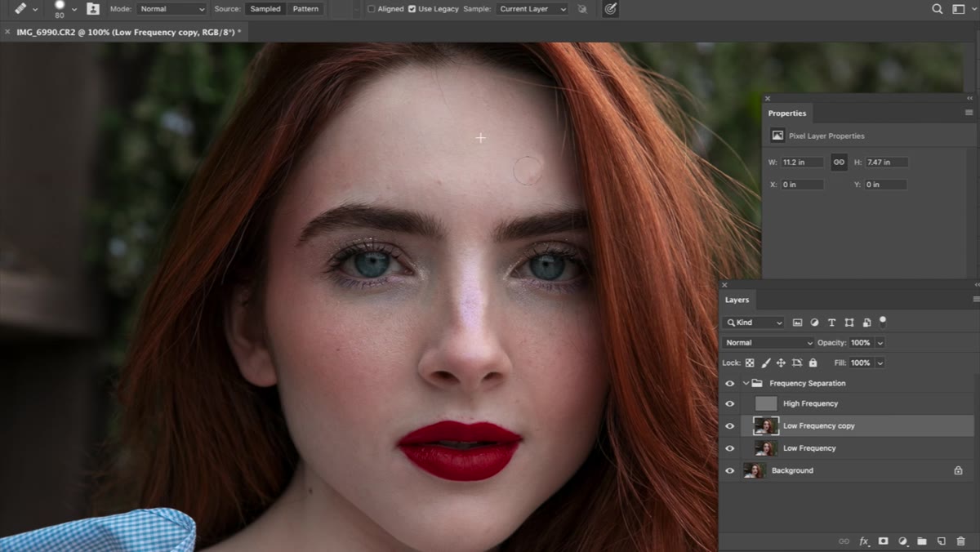
Task: Click the H field showing 7.47 in
Action: click(886, 162)
